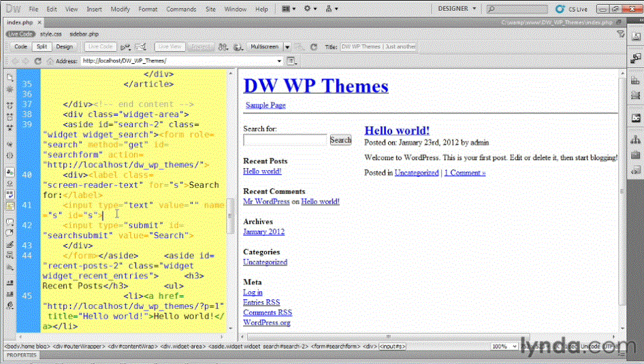Open Files panel sitemap icon in right dock
Screen dimensions: 644x364
coord(636,140)
